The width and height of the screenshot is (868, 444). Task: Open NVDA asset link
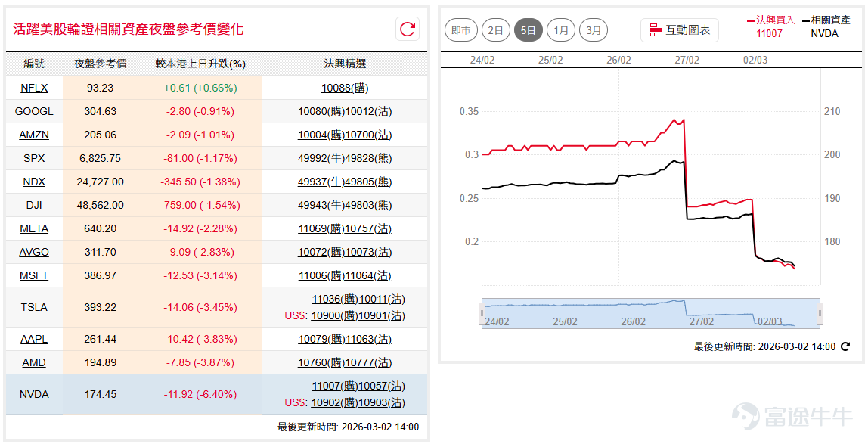(34, 394)
